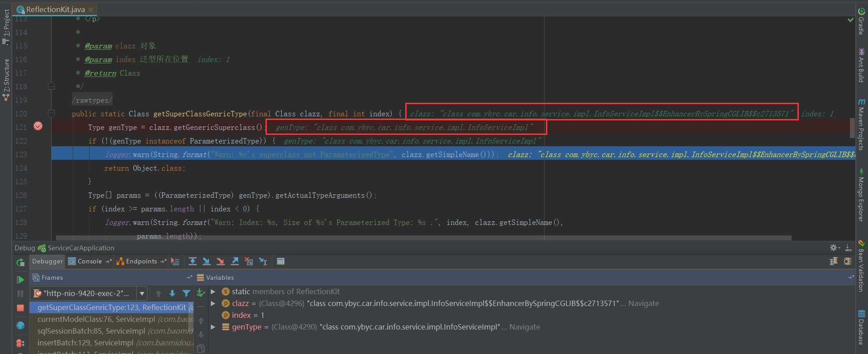Image resolution: width=868 pixels, height=354 pixels.
Task: Open the Bean Validation side panel
Action: (861, 267)
